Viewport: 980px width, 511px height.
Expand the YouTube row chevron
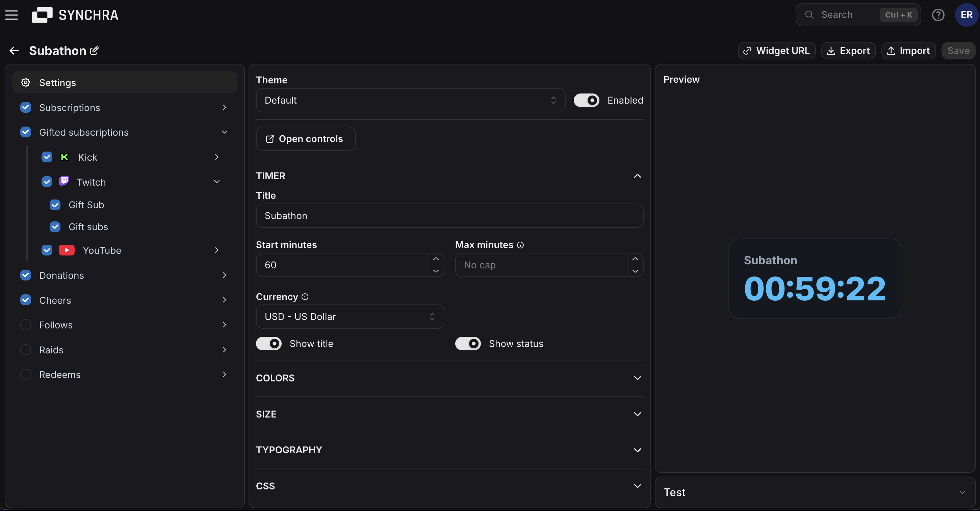click(216, 250)
